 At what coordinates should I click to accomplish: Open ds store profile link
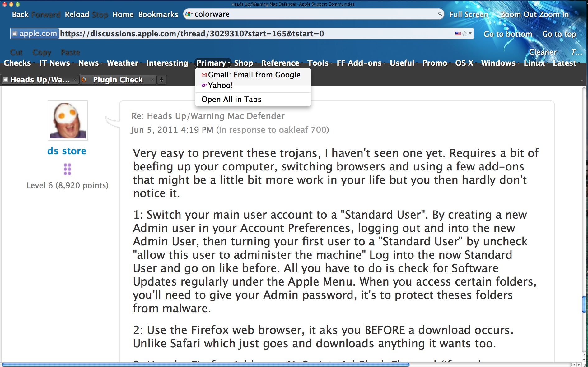(x=67, y=151)
